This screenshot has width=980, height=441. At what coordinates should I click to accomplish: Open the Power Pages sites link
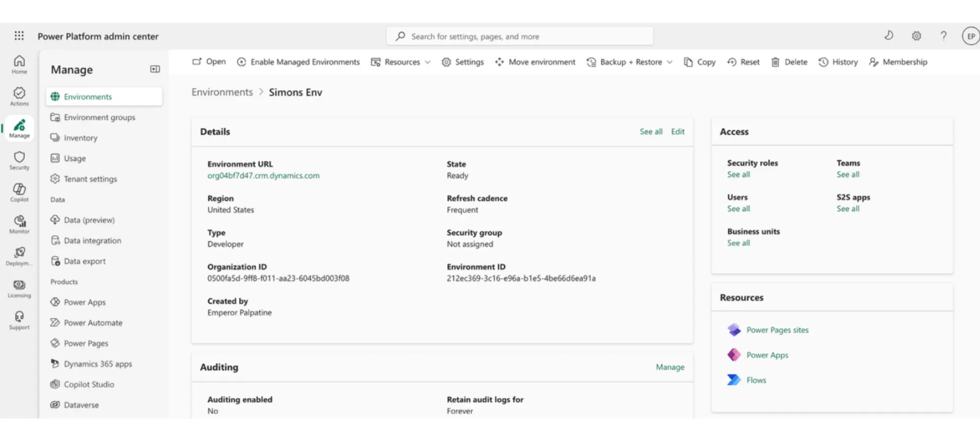tap(778, 330)
